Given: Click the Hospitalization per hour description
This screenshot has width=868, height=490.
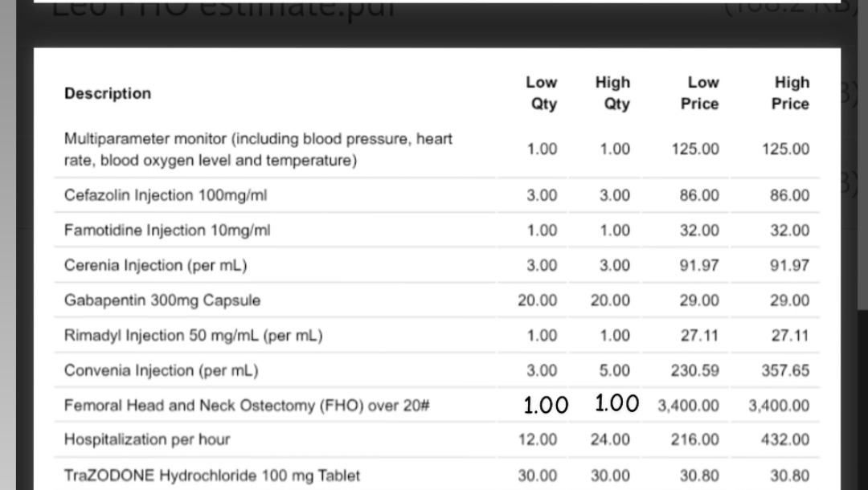Looking at the screenshot, I should point(147,439).
